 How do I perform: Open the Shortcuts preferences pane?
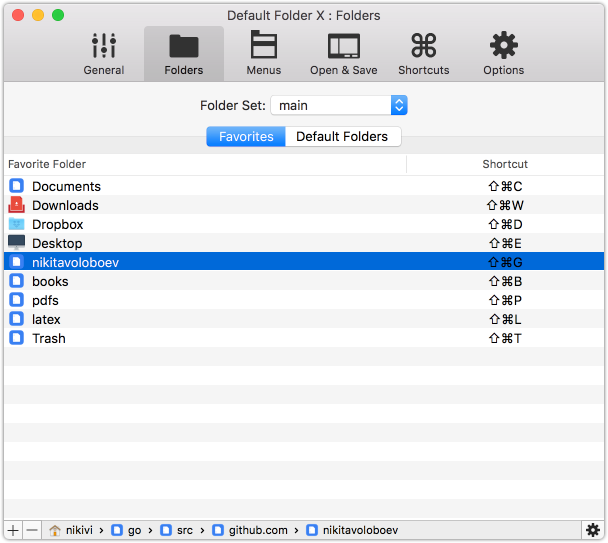(424, 54)
